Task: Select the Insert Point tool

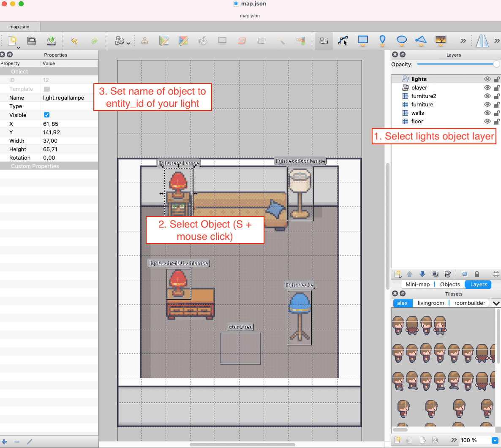Action: [382, 41]
